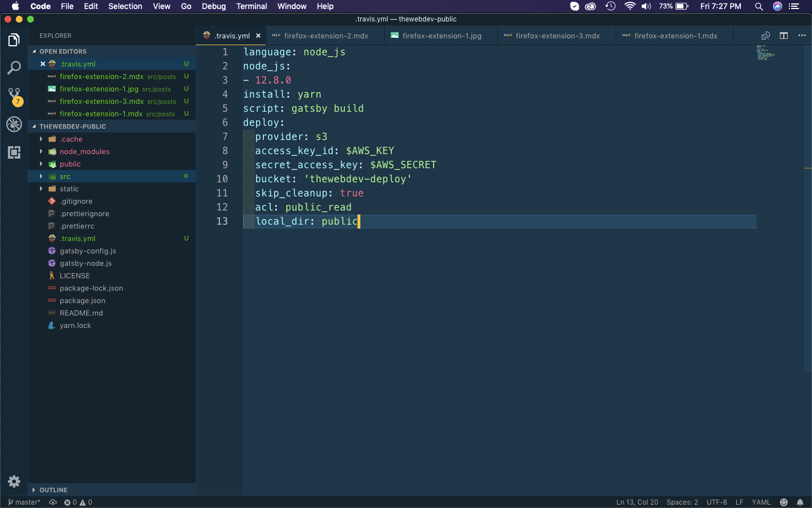Open the Manage gear settings menu
The width and height of the screenshot is (812, 508).
pos(14,481)
